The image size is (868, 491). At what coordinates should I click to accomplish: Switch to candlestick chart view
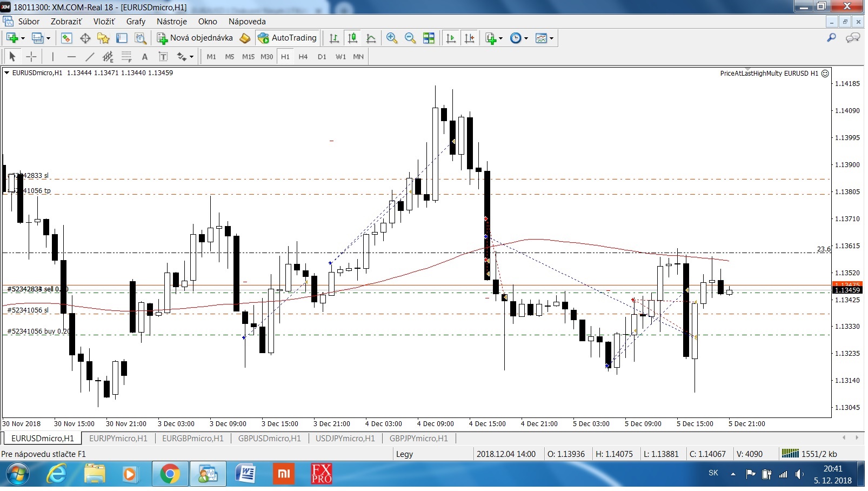(x=352, y=38)
